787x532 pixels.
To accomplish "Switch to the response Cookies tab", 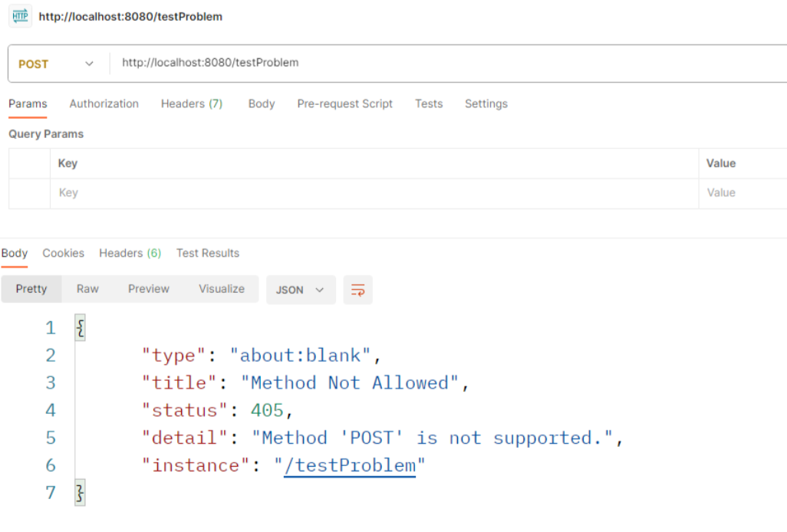I will 63,253.
